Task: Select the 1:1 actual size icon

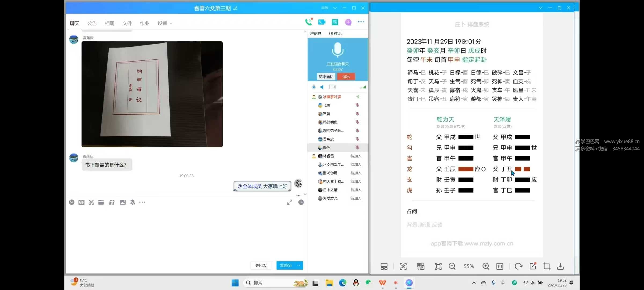Action: coord(499,266)
